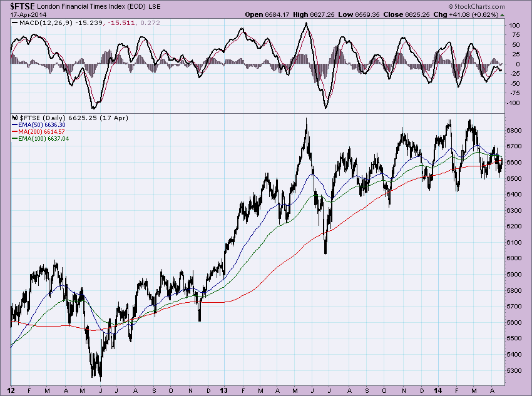
Task: Click the price axis label 5800
Action: [x=514, y=290]
